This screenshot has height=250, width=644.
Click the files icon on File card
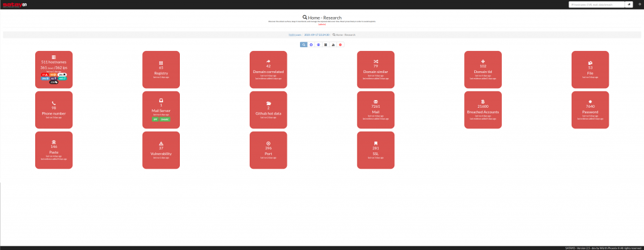click(590, 63)
